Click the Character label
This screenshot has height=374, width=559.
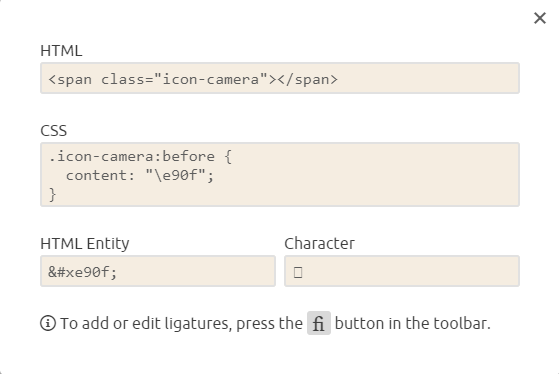[319, 244]
